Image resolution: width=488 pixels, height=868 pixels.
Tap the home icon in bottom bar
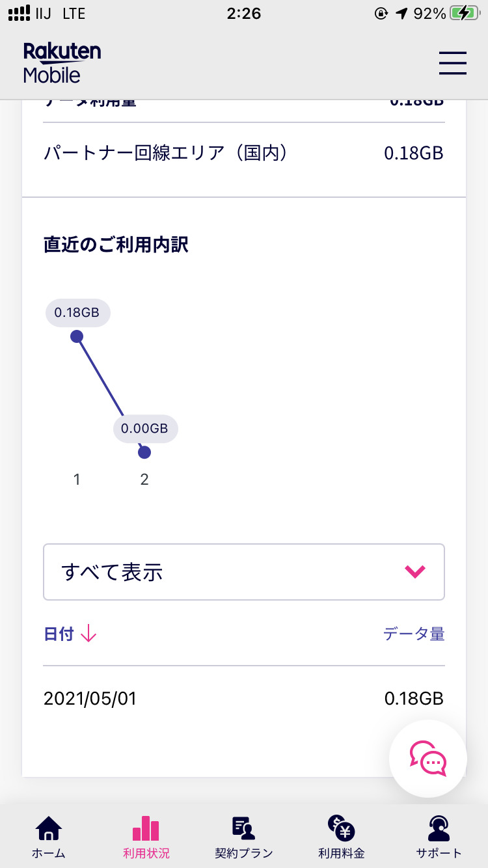[x=49, y=828]
